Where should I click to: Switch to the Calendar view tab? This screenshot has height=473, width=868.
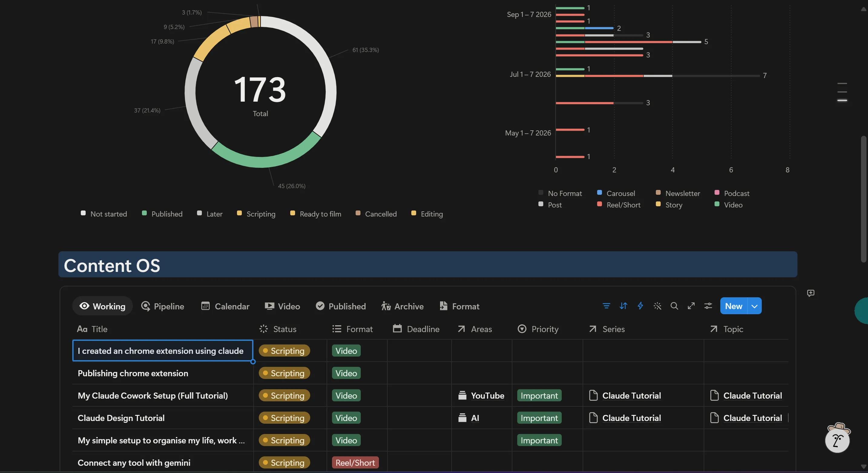(x=225, y=306)
